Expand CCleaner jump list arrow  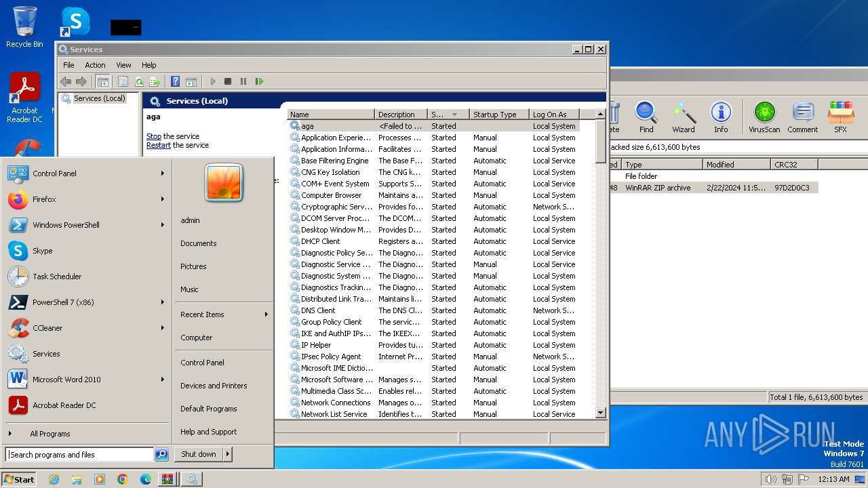click(x=163, y=328)
